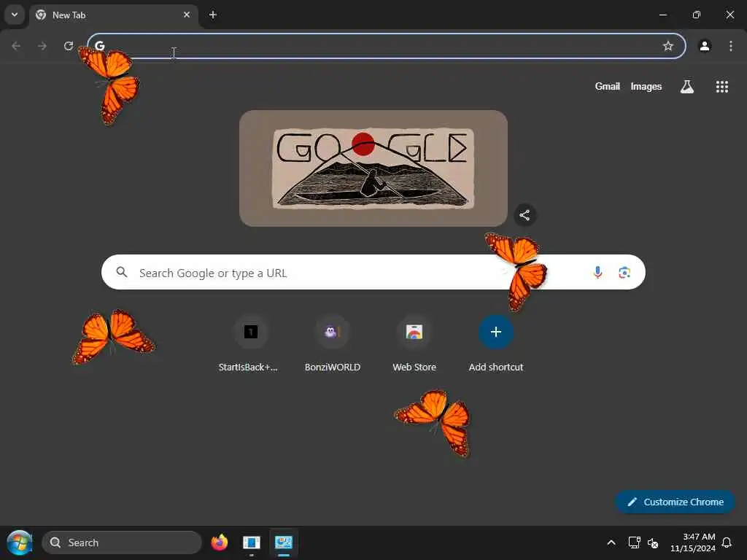Viewport: 747px width, 560px height.
Task: Open a new tab with the plus button
Action: click(213, 15)
